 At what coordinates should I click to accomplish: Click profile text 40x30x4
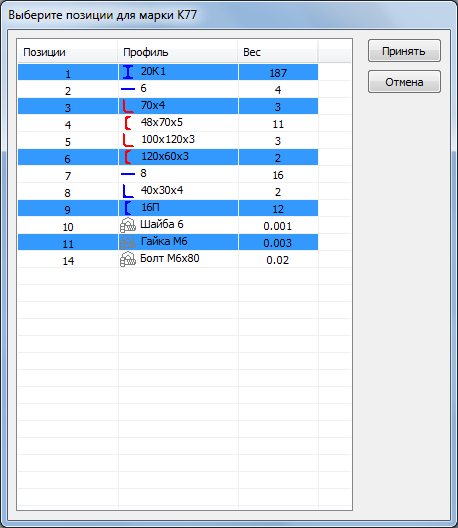click(162, 190)
